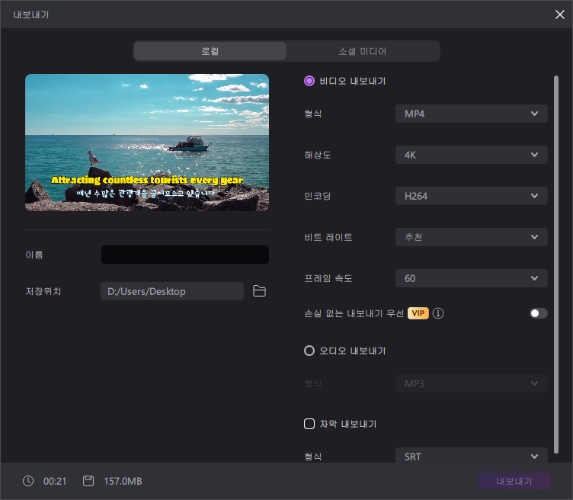Select the 비디오 내보내기 radio button
This screenshot has width=573, height=500.
[x=309, y=81]
